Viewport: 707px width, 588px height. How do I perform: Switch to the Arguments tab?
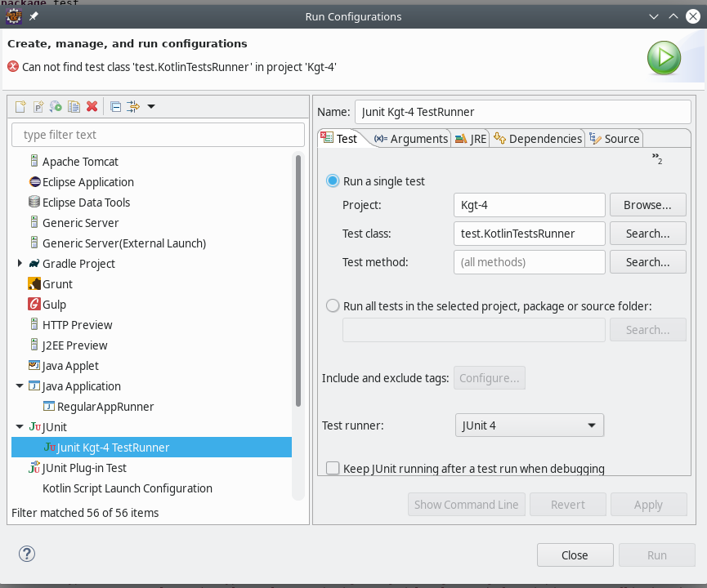coord(411,139)
